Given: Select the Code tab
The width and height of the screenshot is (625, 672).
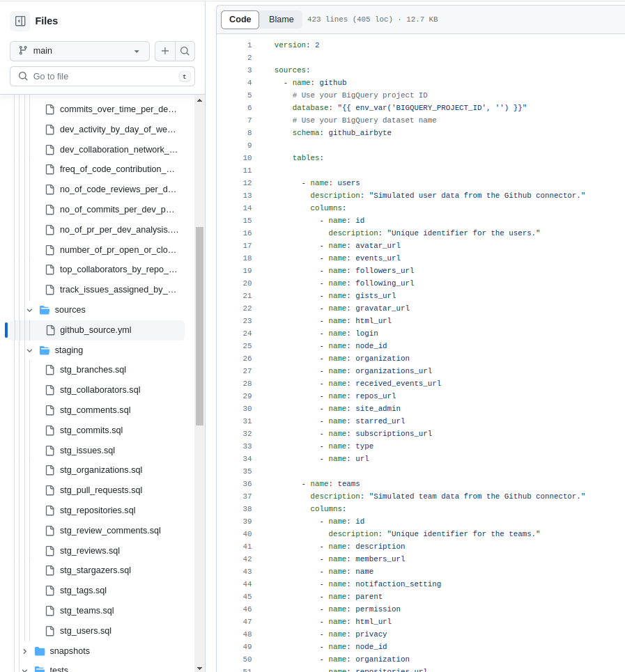Looking at the screenshot, I should (240, 19).
